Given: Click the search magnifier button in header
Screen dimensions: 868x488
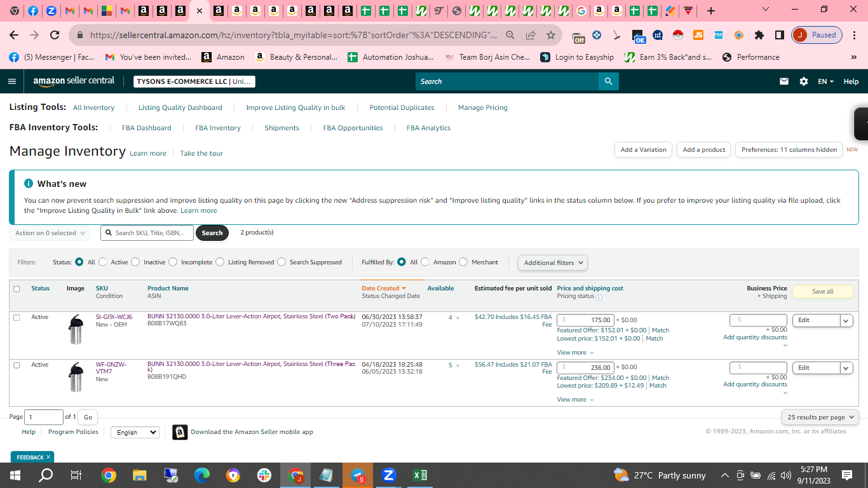Looking at the screenshot, I should (608, 81).
